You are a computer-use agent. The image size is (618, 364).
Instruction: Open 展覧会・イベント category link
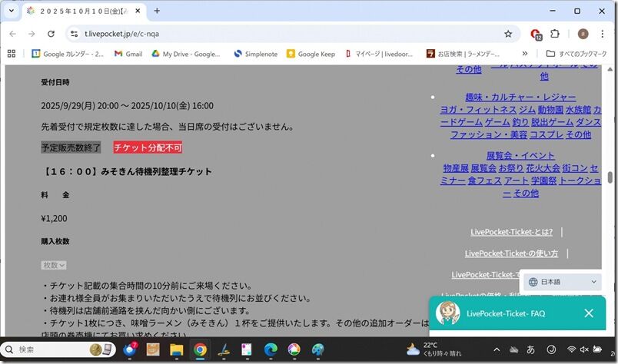tap(520, 156)
